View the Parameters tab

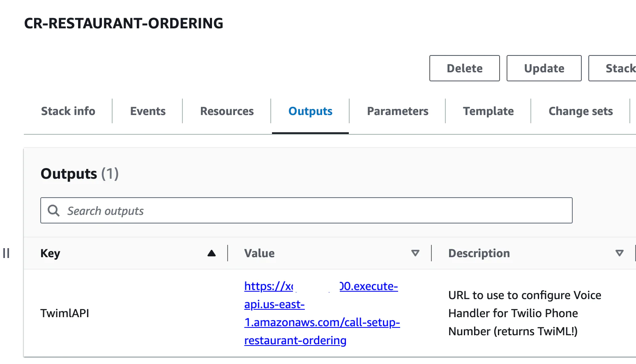tap(398, 111)
